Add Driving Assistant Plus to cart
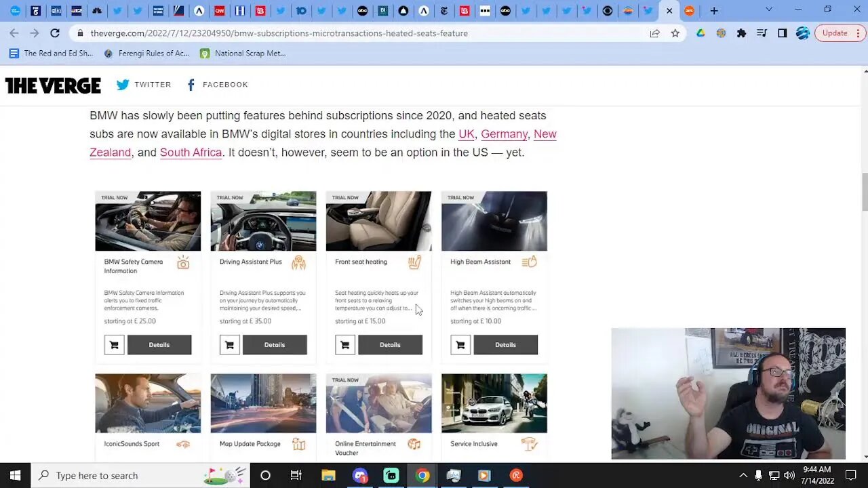 229,344
